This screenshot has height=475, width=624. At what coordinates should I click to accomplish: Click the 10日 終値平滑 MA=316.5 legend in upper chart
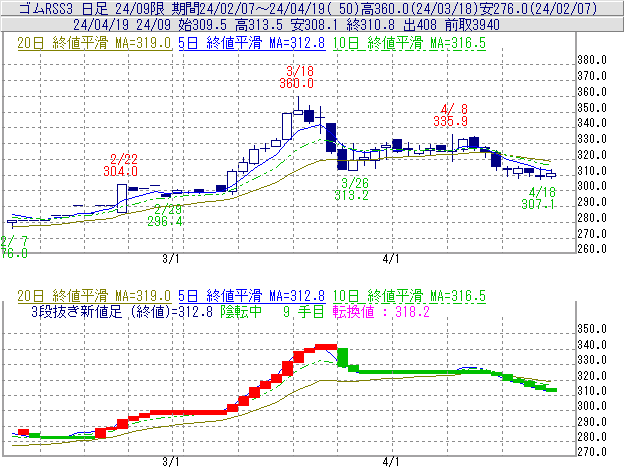coord(409,43)
